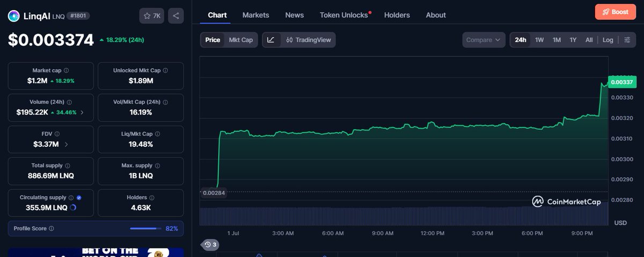This screenshot has height=257, width=644.
Task: Click the LinqAI token logo
Action: coord(13,16)
